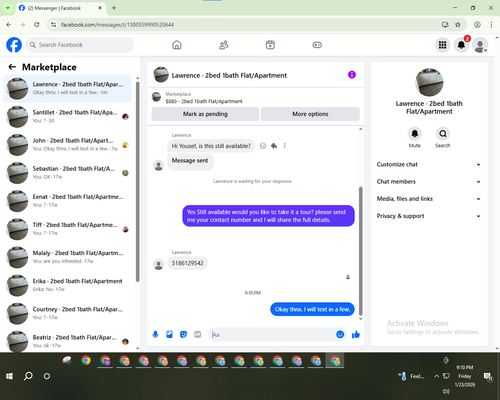This screenshot has height=400, width=500.
Task: React to 'Hi Yousef' message with emoji
Action: (x=263, y=146)
